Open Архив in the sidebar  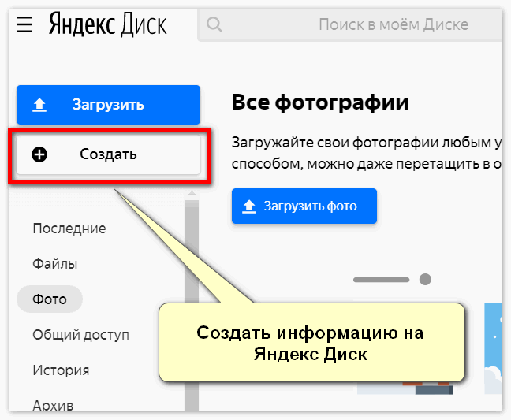pos(53,405)
